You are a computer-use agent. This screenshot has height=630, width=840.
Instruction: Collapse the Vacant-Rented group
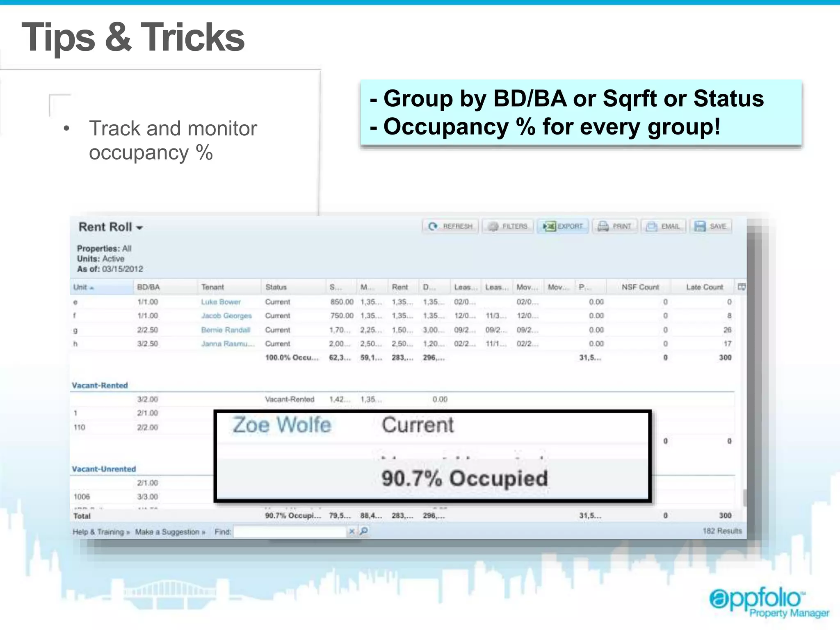click(x=100, y=386)
